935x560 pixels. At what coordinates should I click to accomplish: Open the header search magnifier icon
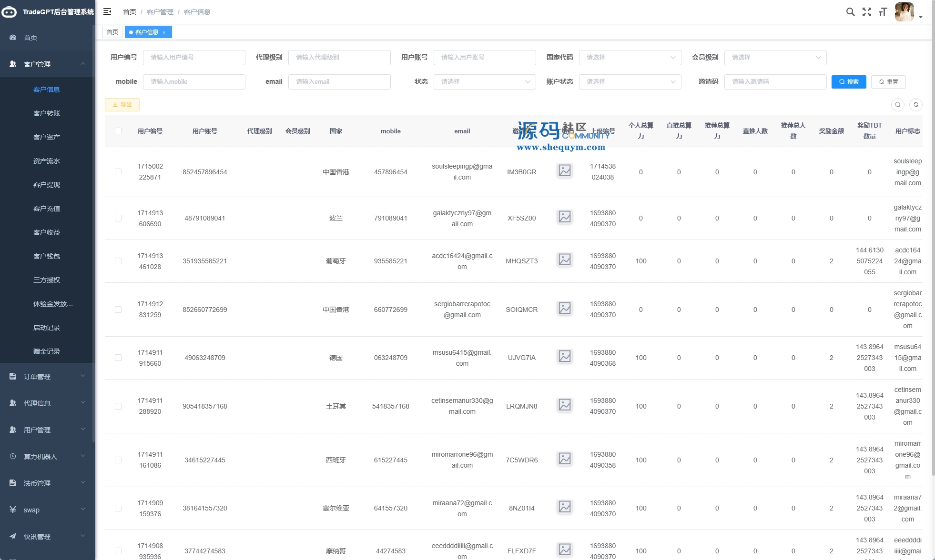tap(850, 12)
